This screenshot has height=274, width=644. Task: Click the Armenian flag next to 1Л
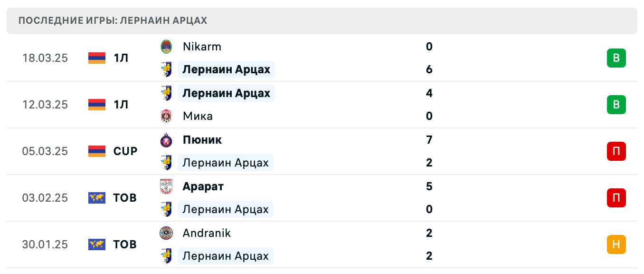pyautogui.click(x=96, y=58)
